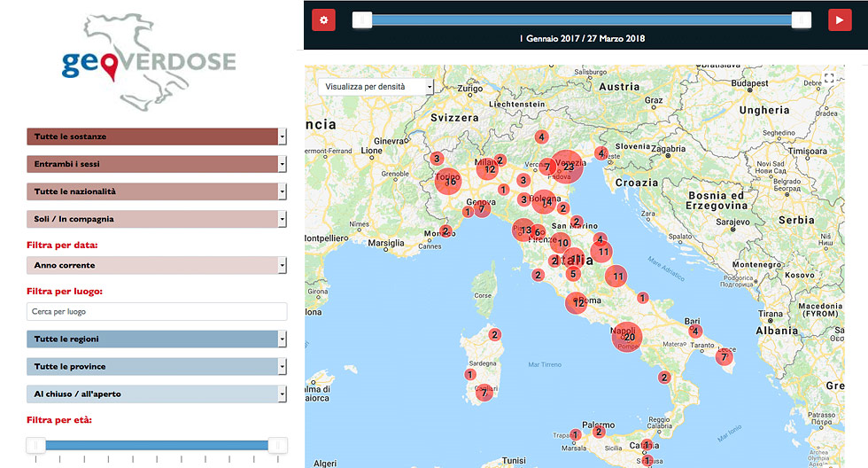
Task: Select marker 10 near San Marino
Action: pos(561,243)
